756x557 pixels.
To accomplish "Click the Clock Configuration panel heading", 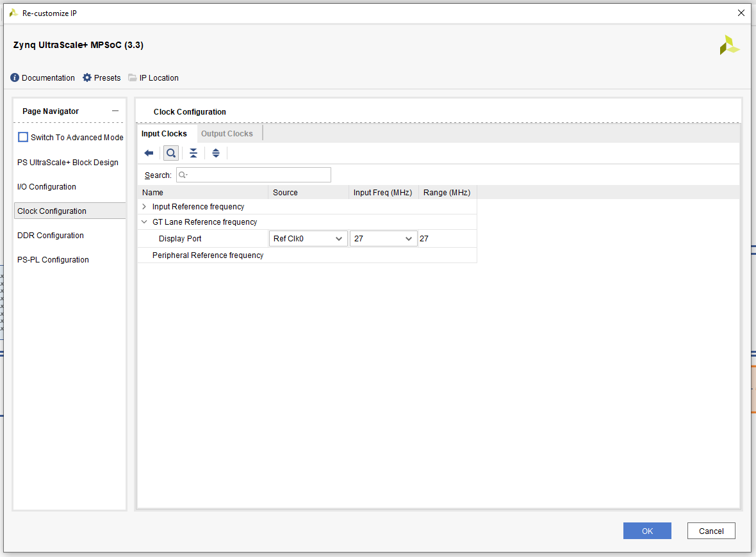I will (190, 112).
